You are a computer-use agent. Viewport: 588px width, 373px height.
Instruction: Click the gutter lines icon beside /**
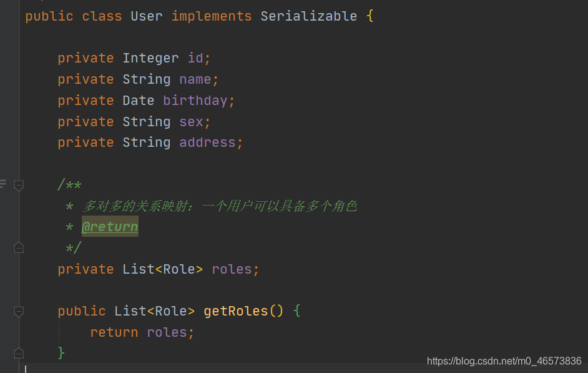(x=2, y=184)
